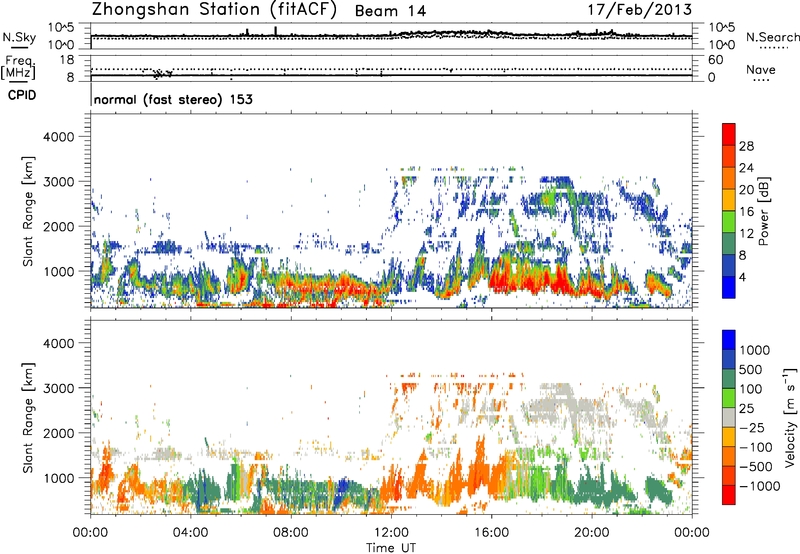Click the blue top of velocity colorbar
The image size is (800, 554).
pos(729,340)
